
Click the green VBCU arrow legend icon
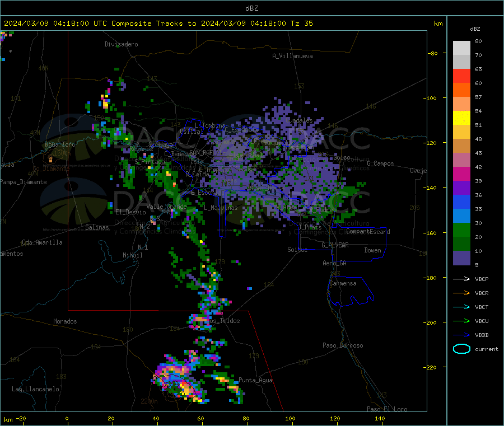[x=461, y=321]
